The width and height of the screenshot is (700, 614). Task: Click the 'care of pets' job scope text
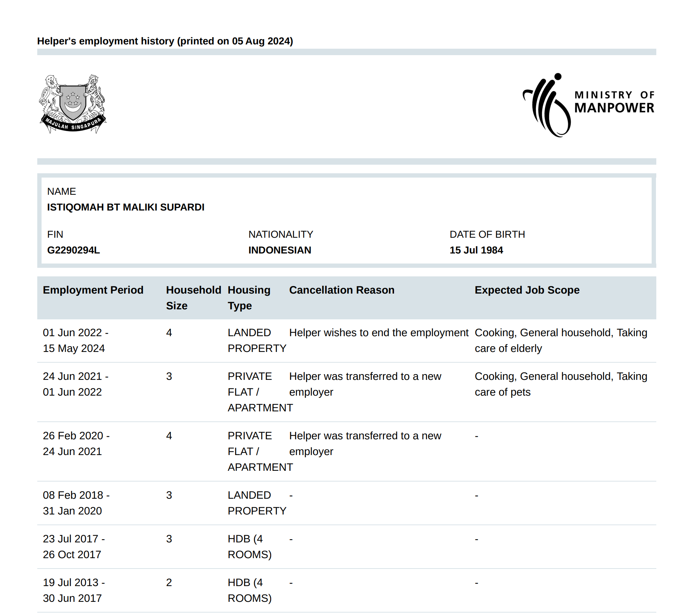coord(503,392)
